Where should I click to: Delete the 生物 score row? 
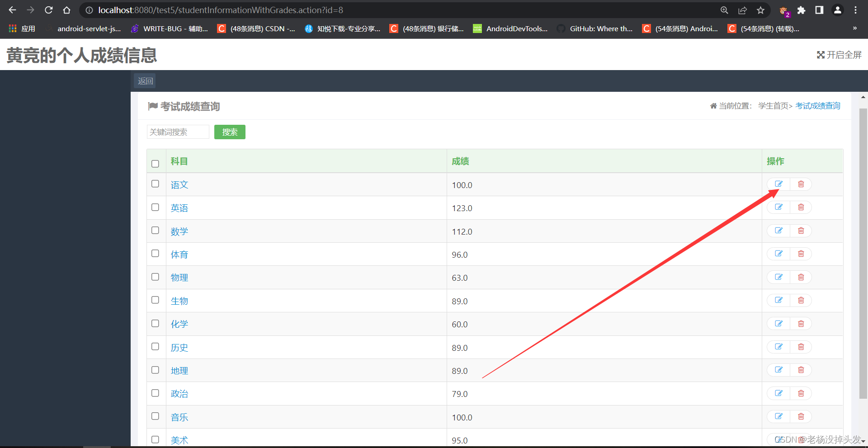[801, 300]
